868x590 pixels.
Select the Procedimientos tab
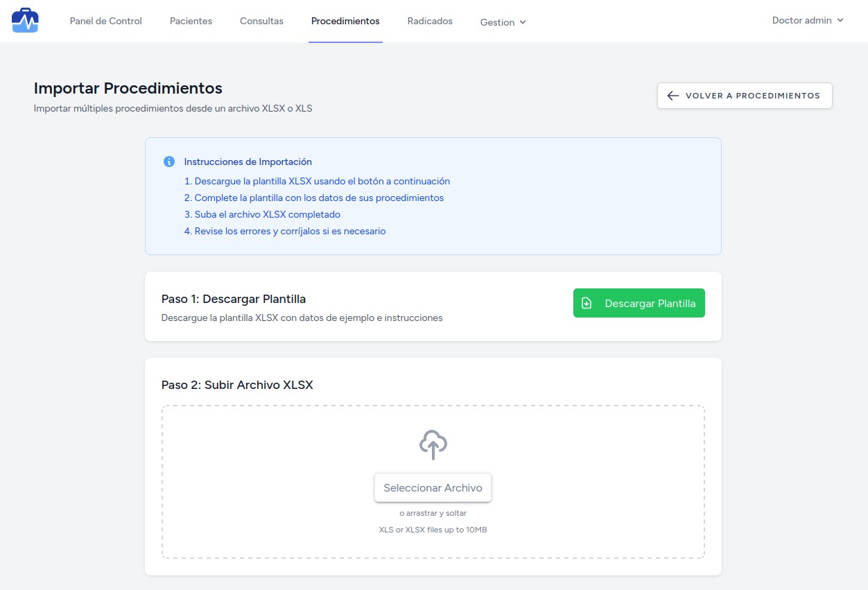pyautogui.click(x=345, y=21)
